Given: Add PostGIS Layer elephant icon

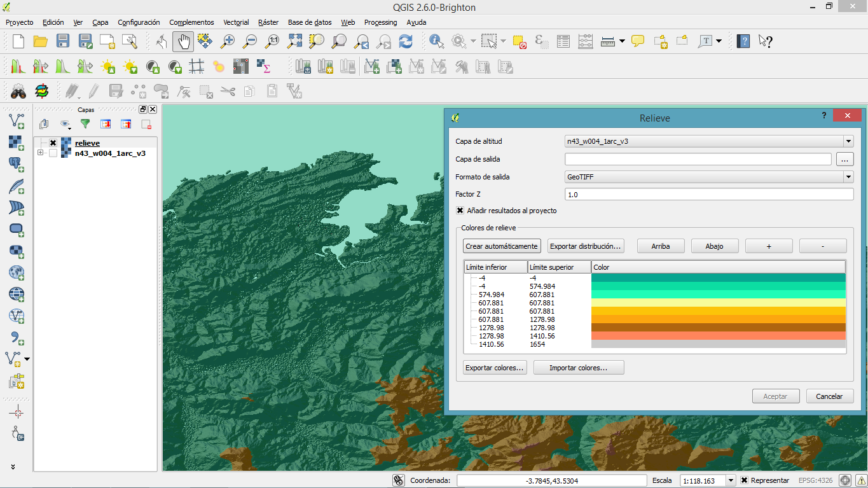Looking at the screenshot, I should 17,164.
